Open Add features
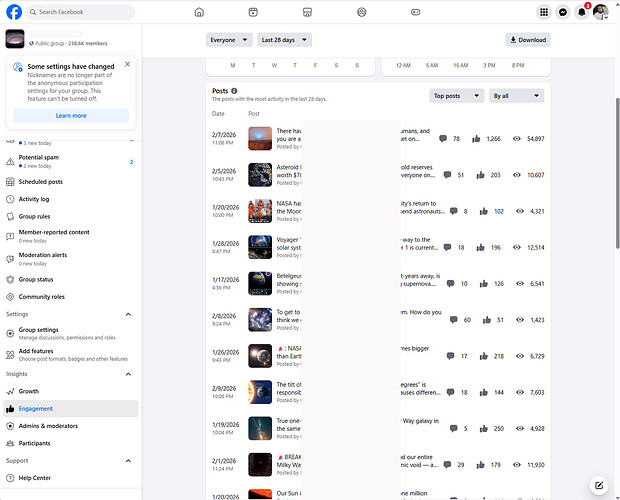This screenshot has height=500, width=620. coord(71,355)
